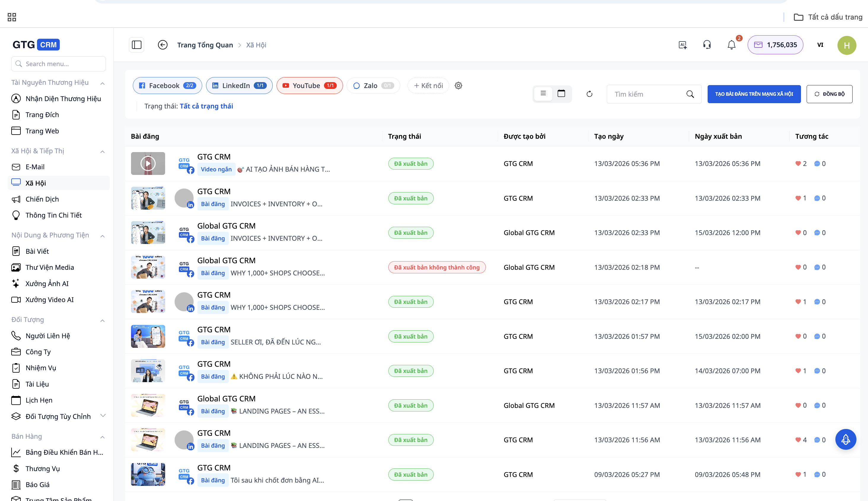Play the AI Tạo Ảnh video thumbnail

click(x=148, y=163)
